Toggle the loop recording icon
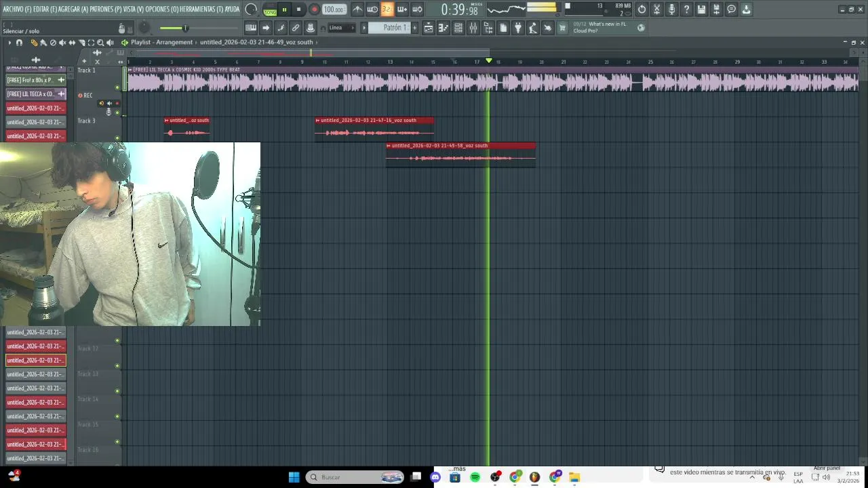Image resolution: width=868 pixels, height=488 pixels. coord(416,9)
